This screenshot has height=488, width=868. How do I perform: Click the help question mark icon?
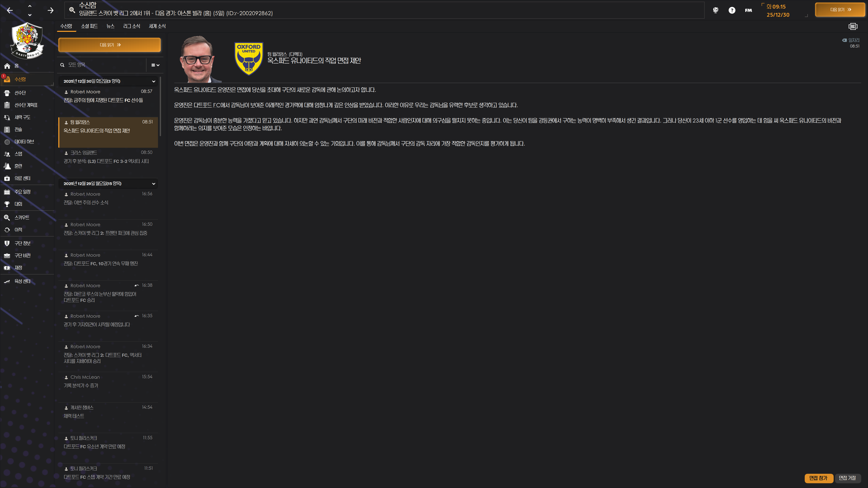731,10
